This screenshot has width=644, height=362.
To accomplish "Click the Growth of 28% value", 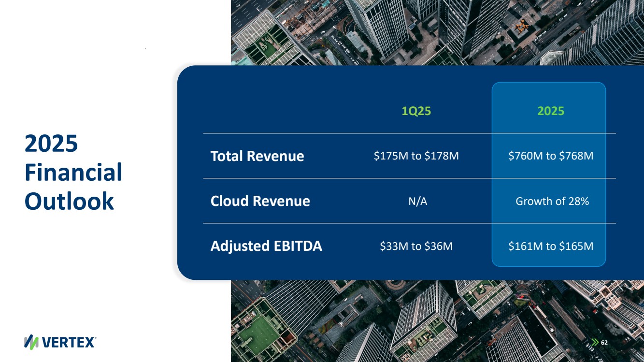I will [x=552, y=202].
